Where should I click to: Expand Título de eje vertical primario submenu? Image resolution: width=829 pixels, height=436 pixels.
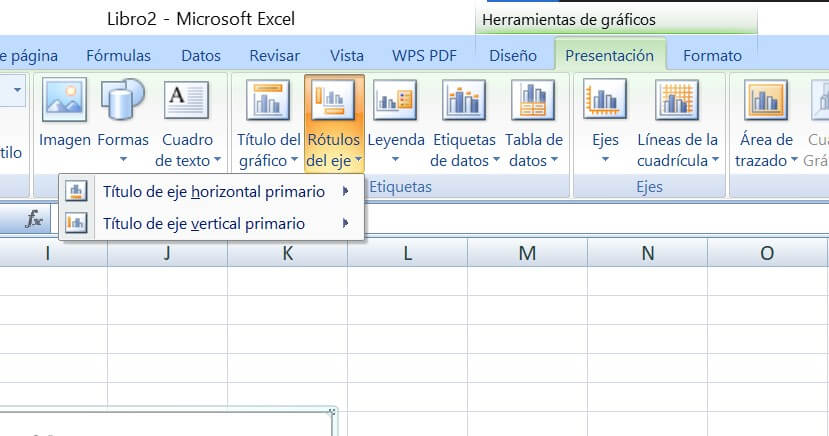(x=203, y=224)
